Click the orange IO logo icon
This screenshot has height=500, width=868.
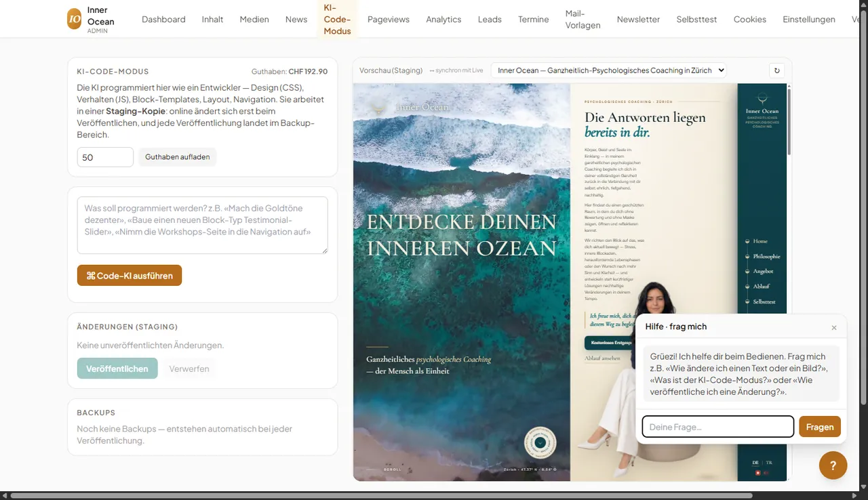click(x=74, y=19)
